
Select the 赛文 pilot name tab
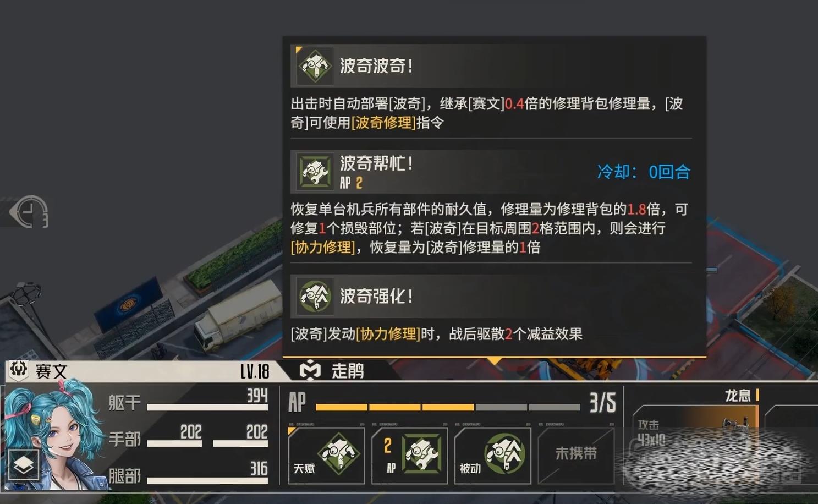click(51, 371)
